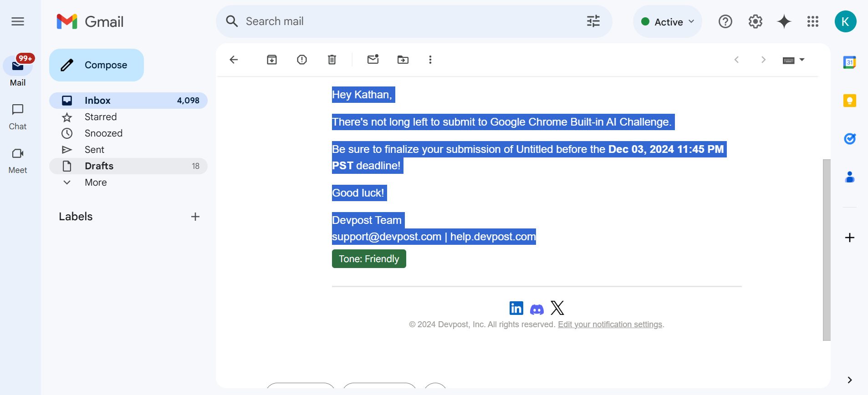868x395 pixels.
Task: Collapse the side panel chevron
Action: click(850, 380)
